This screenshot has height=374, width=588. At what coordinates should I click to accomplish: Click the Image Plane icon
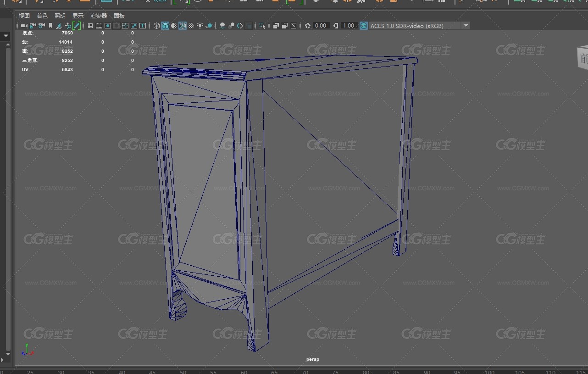59,26
